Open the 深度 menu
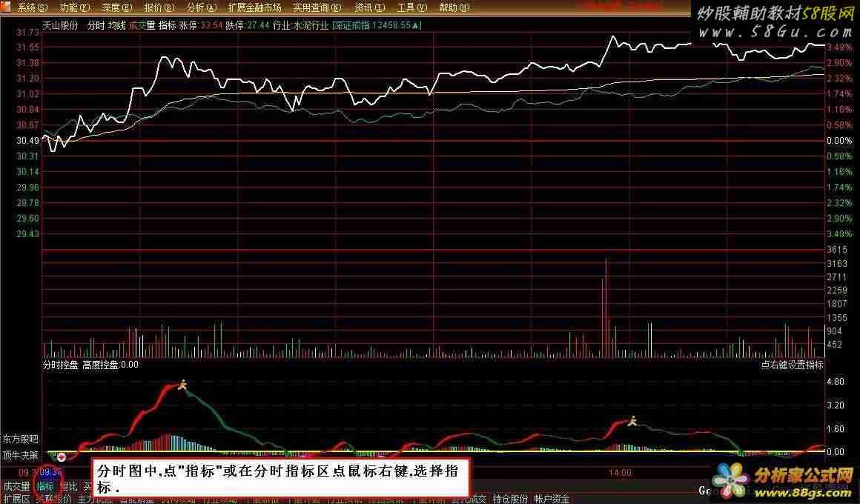This screenshot has width=860, height=504. 117,7
